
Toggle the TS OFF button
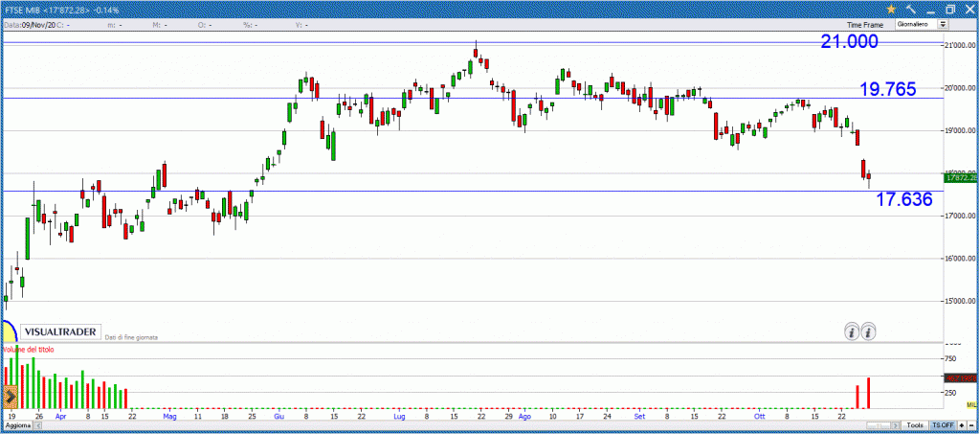[x=943, y=425]
